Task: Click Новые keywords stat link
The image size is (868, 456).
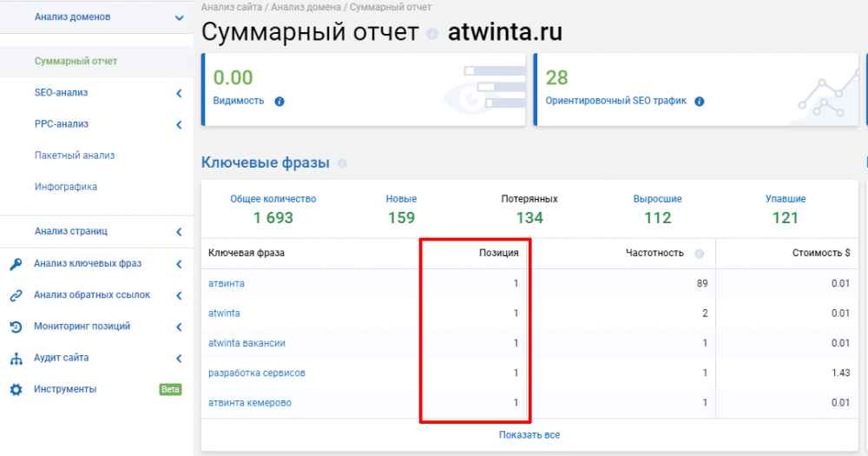Action: (x=401, y=199)
